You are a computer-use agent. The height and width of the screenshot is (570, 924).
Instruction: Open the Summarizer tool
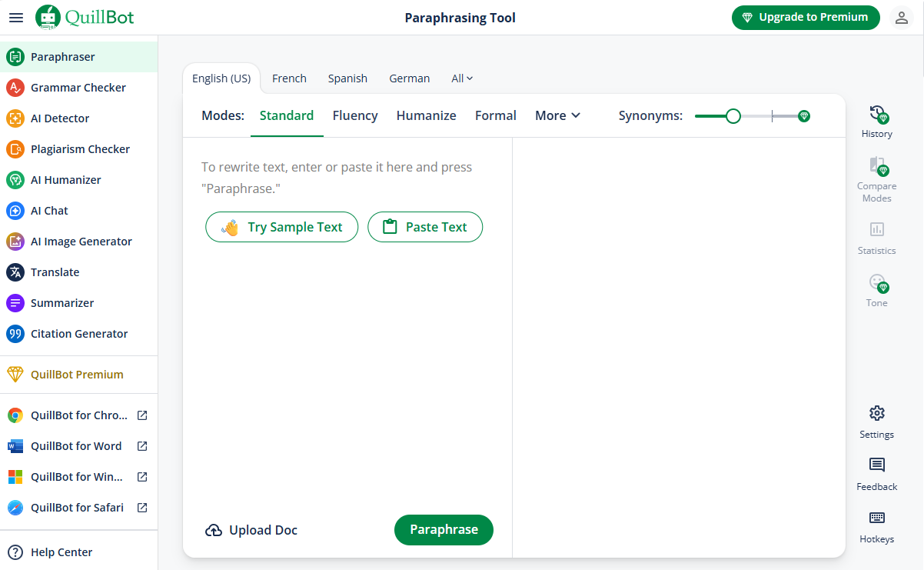tap(62, 303)
